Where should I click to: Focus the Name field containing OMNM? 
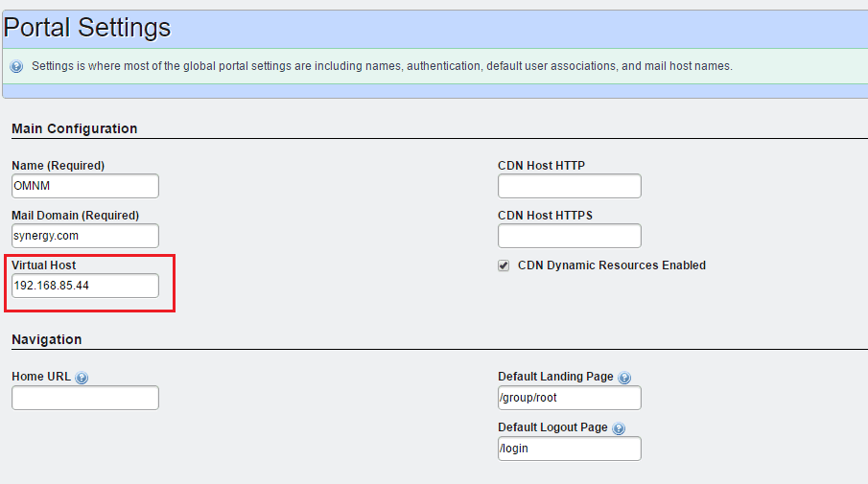tap(85, 186)
